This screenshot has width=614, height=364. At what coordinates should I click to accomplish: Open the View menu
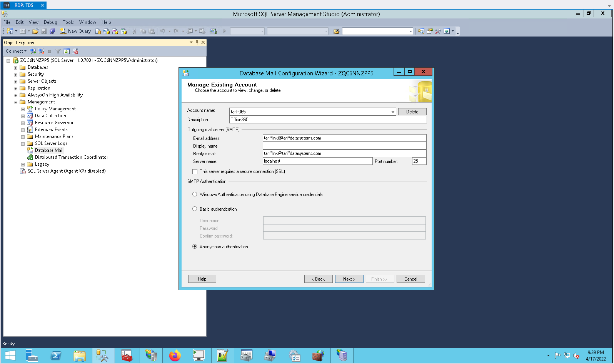click(x=33, y=22)
